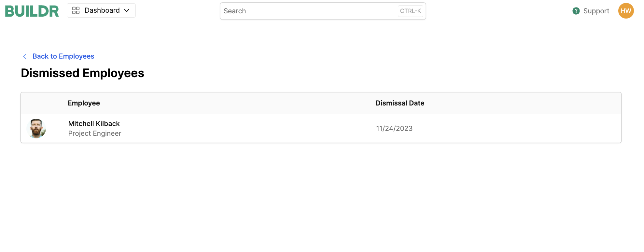The image size is (644, 252).
Task: Open the HW user avatar menu
Action: [x=626, y=11]
